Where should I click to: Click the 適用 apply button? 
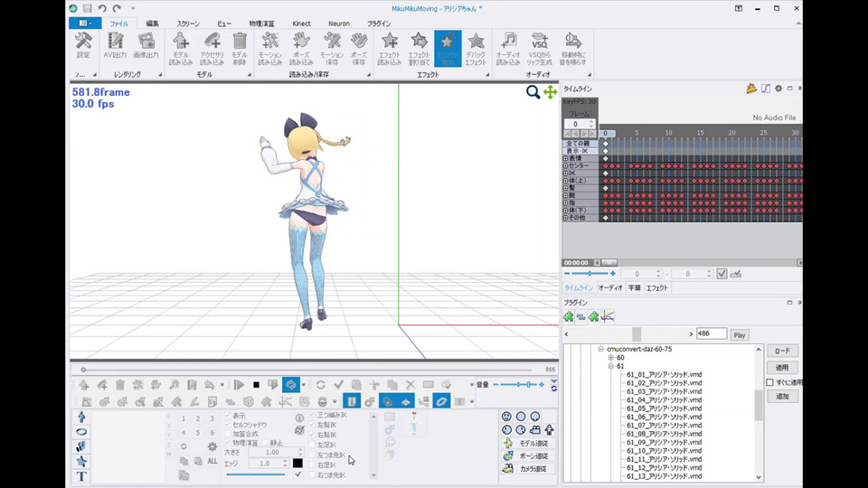(x=782, y=368)
